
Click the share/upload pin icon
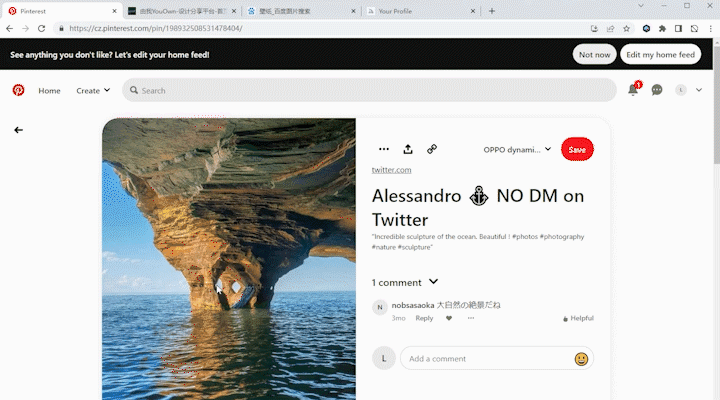tap(408, 149)
